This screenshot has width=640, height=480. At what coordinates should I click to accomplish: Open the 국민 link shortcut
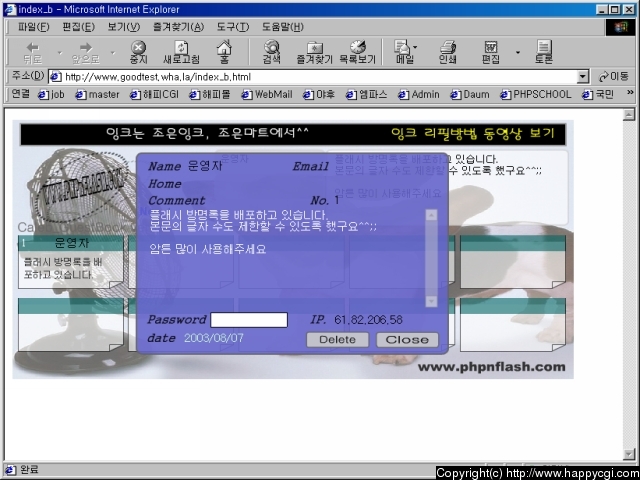(598, 95)
